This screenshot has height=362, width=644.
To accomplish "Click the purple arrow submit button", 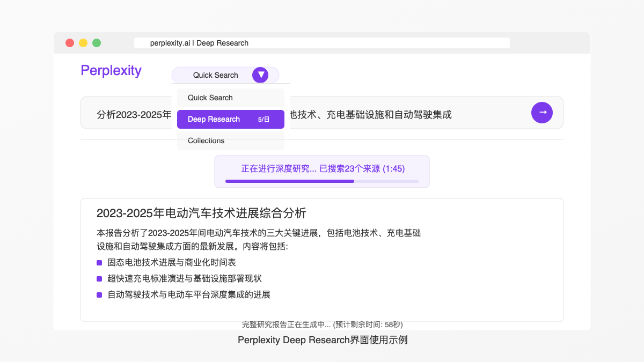I will (542, 113).
